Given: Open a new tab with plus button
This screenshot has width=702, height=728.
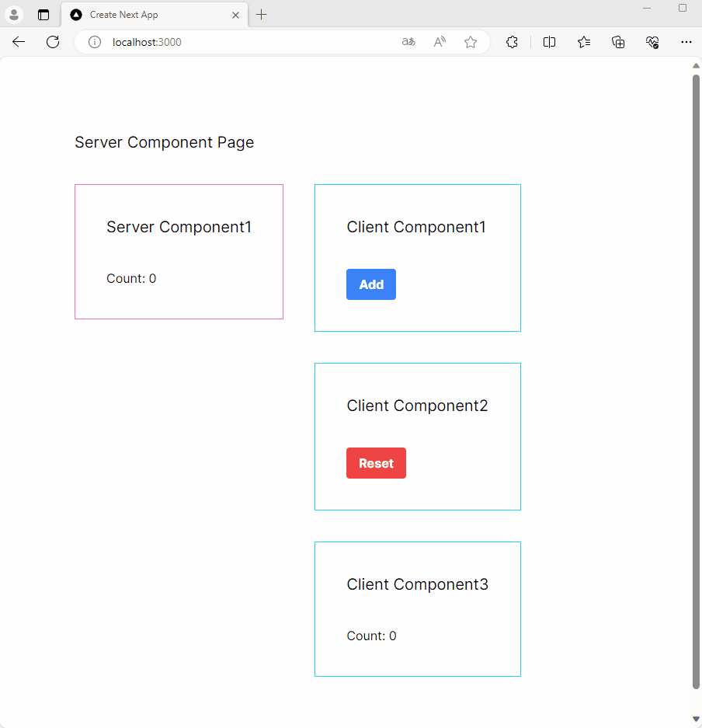Looking at the screenshot, I should tap(261, 15).
